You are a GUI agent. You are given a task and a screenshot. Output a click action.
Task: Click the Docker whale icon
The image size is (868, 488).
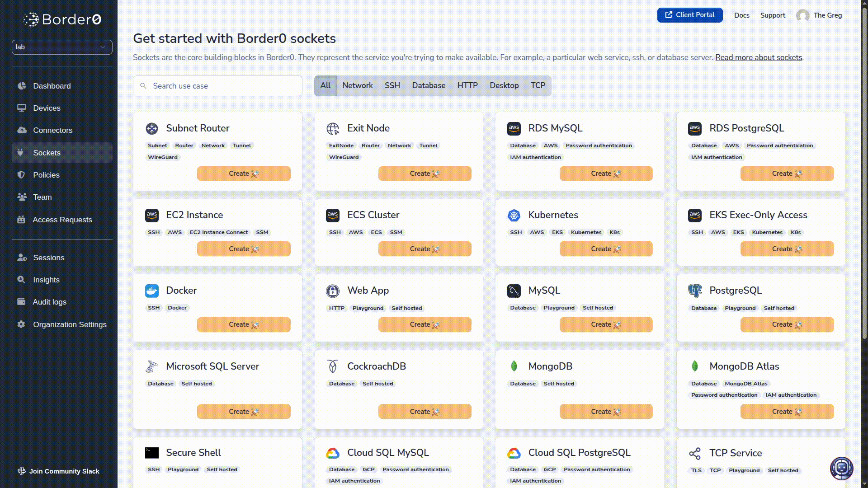click(x=152, y=291)
